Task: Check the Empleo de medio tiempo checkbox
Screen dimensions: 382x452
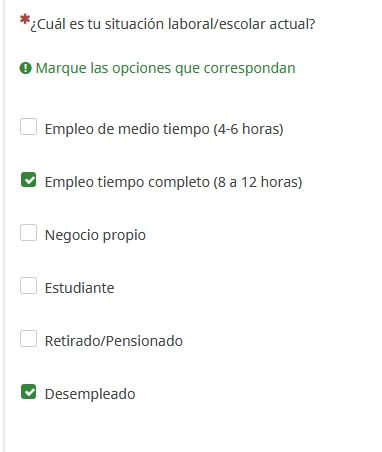Action: tap(28, 127)
